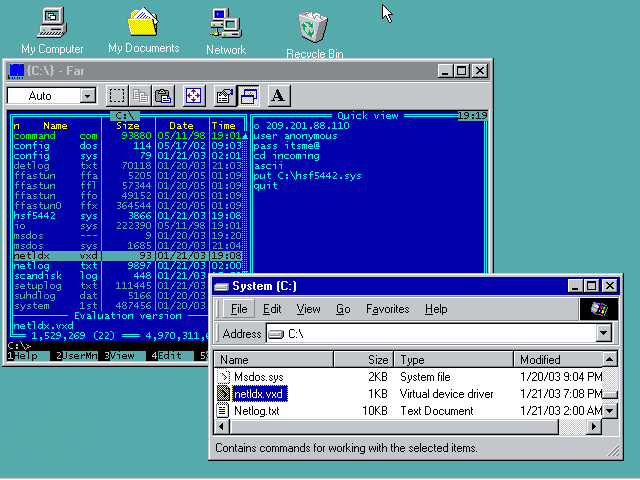Click the Msdos.sys file icon in Explorer
Image resolution: width=640 pixels, height=480 pixels.
[x=223, y=376]
